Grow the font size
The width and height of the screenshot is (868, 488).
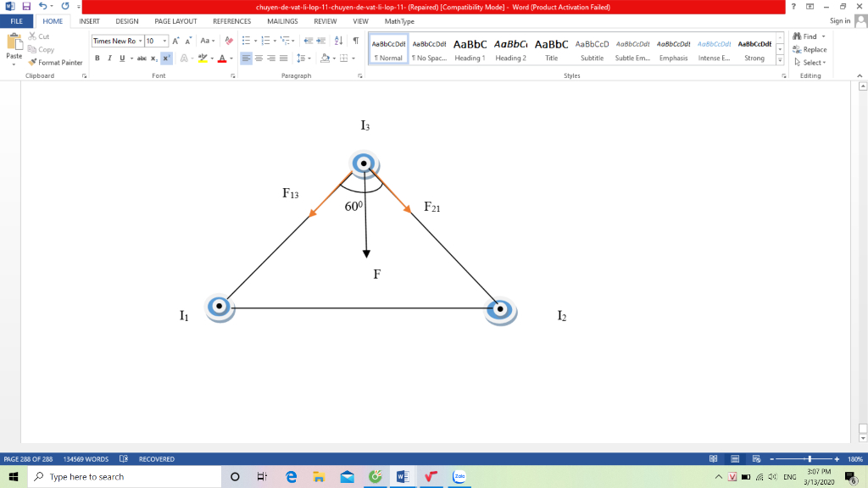(x=175, y=41)
